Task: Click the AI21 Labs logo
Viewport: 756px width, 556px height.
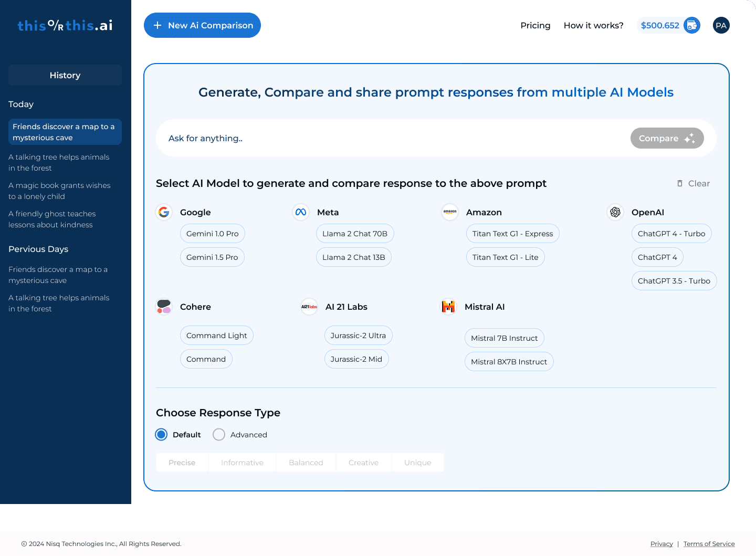Action: click(309, 307)
